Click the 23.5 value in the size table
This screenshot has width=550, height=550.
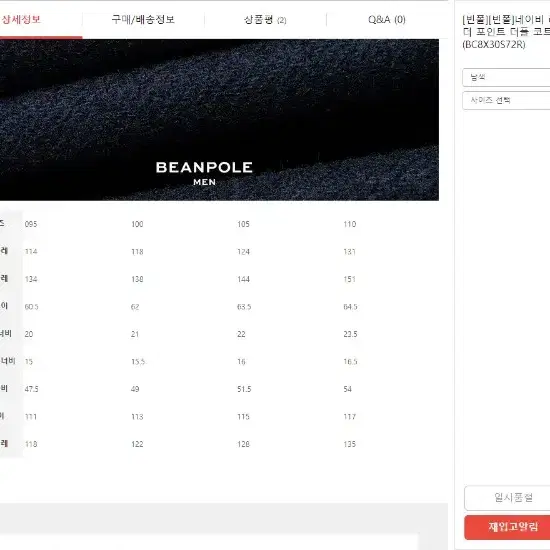coord(350,334)
